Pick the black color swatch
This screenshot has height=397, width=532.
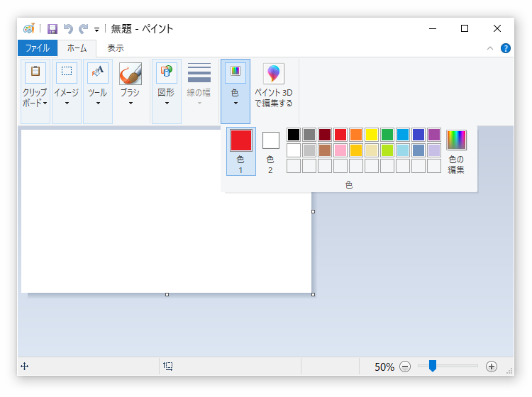[x=294, y=135]
